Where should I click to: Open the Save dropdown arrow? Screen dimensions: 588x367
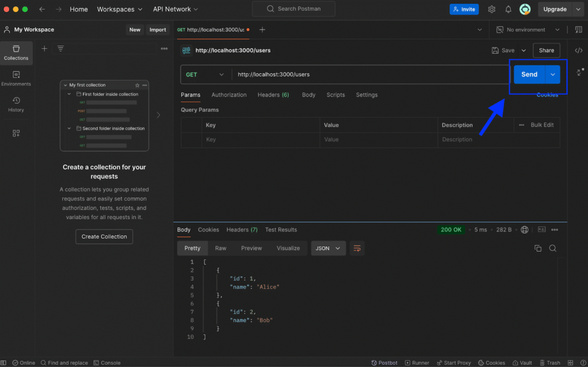coord(523,50)
